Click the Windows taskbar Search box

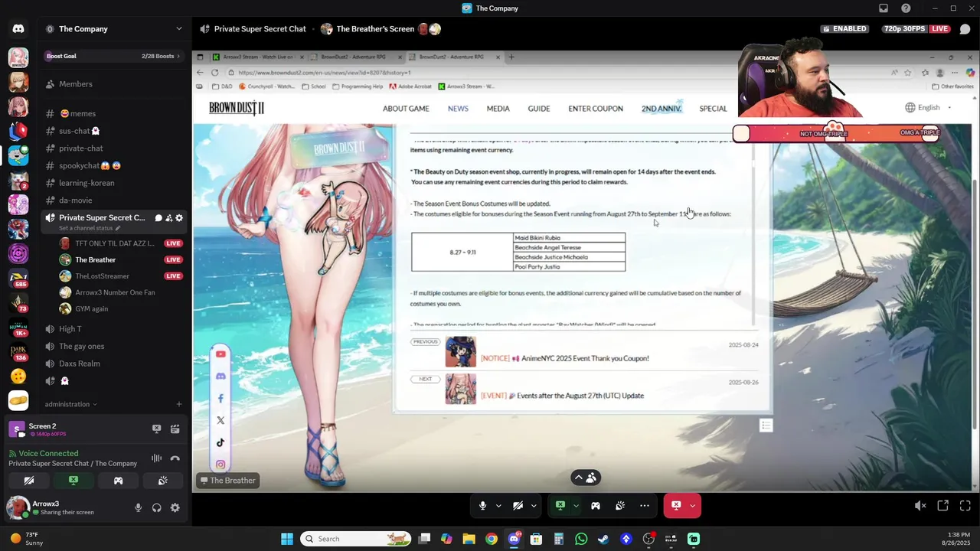coord(356,539)
